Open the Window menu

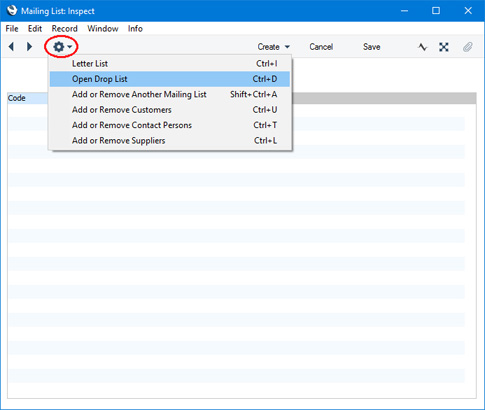tap(103, 29)
